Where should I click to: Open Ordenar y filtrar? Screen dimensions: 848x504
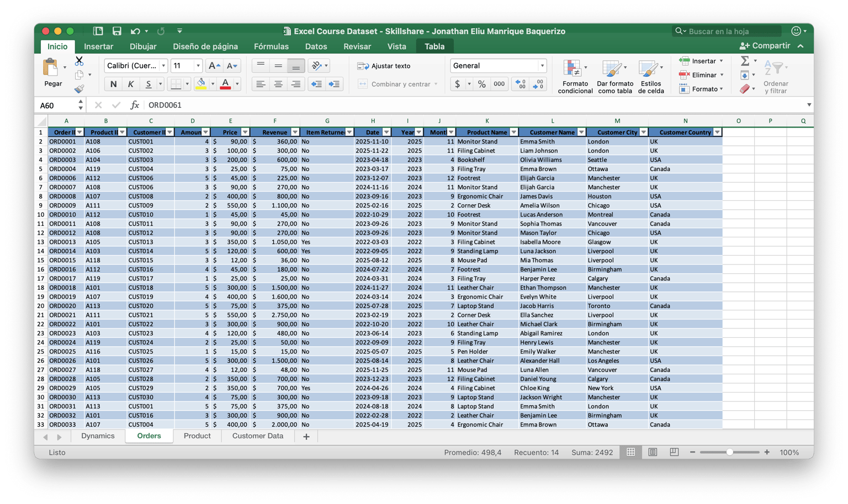pos(776,77)
